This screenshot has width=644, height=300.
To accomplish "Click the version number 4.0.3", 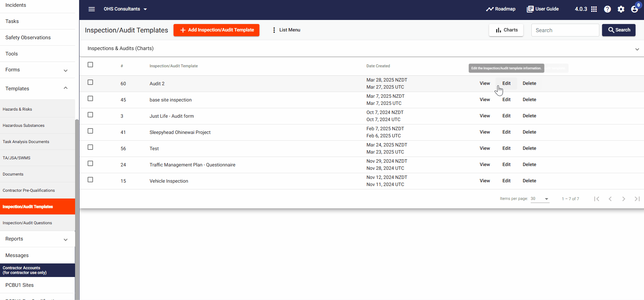I will click(x=581, y=9).
